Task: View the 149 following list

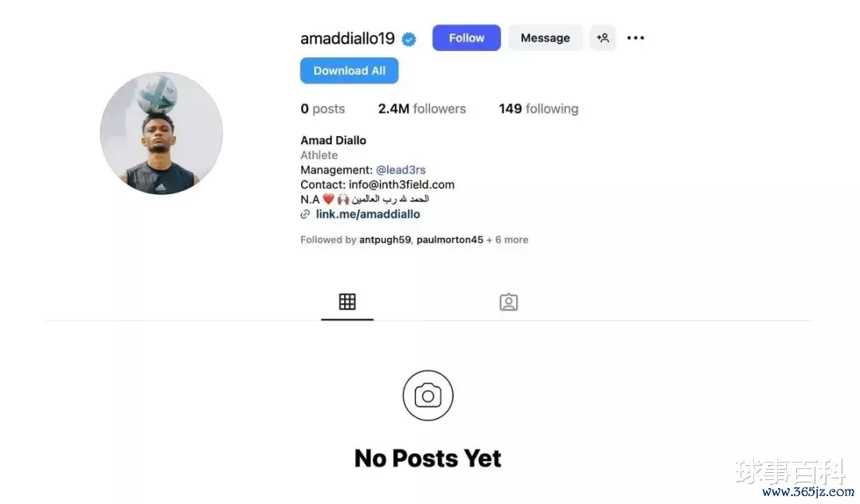Action: [538, 108]
